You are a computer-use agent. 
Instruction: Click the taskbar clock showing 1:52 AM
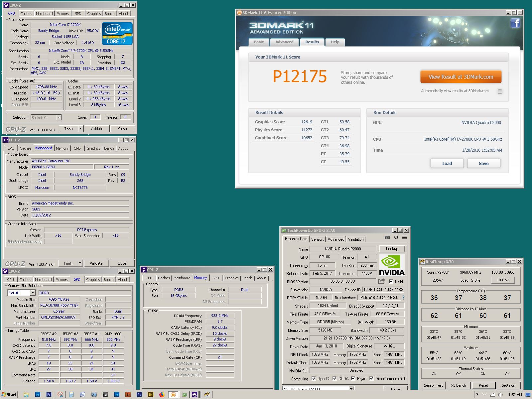(515, 395)
